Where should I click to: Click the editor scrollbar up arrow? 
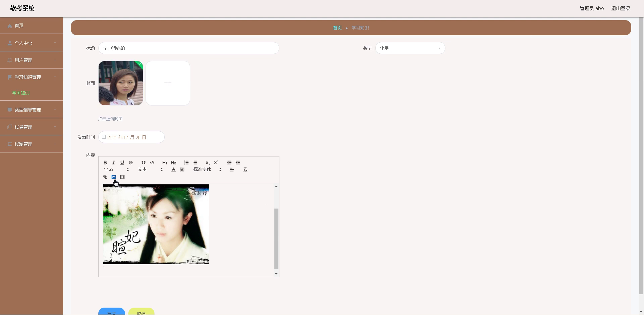click(x=276, y=186)
